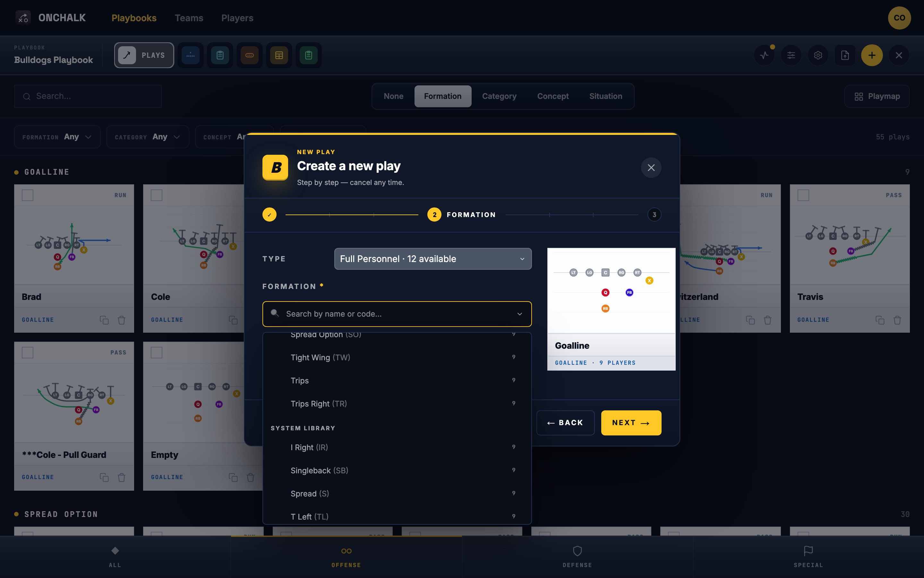Duplicate the Empty play

[x=233, y=477]
